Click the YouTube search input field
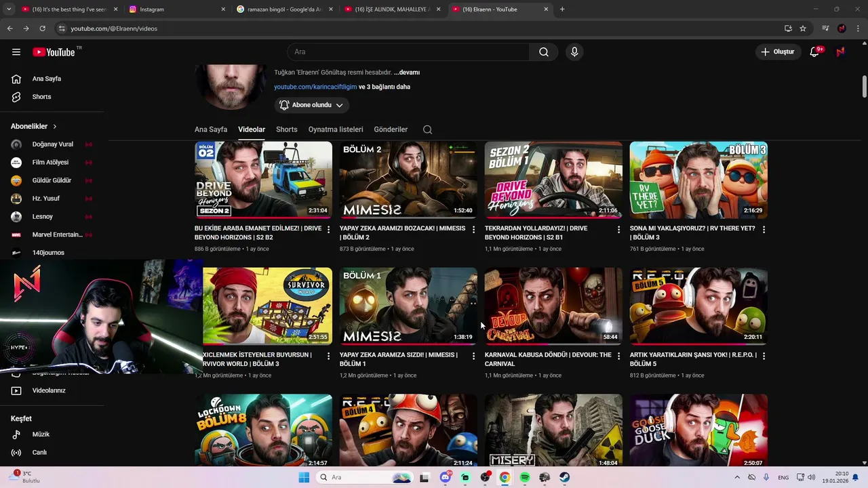 pos(408,52)
